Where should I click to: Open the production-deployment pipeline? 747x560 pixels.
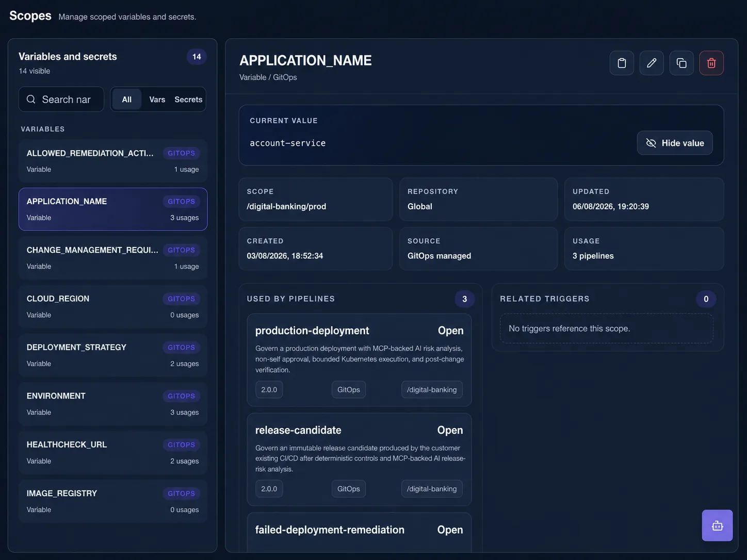[x=450, y=331]
